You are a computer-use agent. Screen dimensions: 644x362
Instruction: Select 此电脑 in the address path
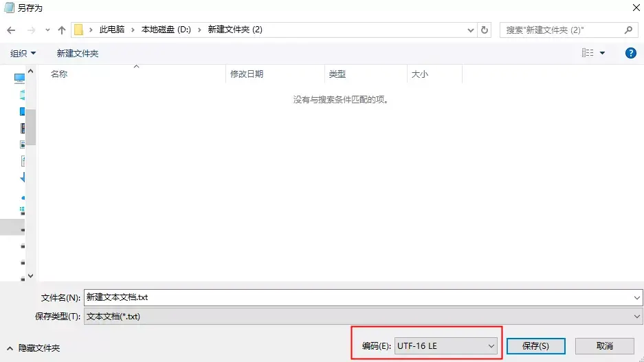pos(112,30)
